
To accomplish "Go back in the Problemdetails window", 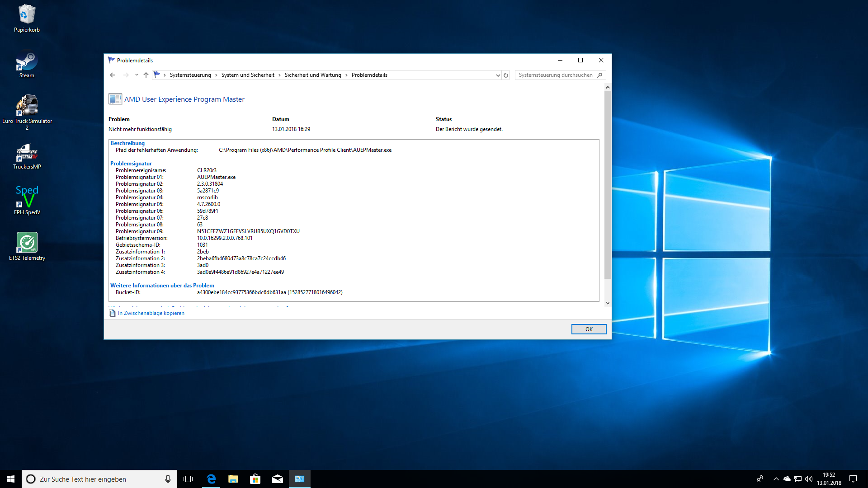I will (x=113, y=75).
